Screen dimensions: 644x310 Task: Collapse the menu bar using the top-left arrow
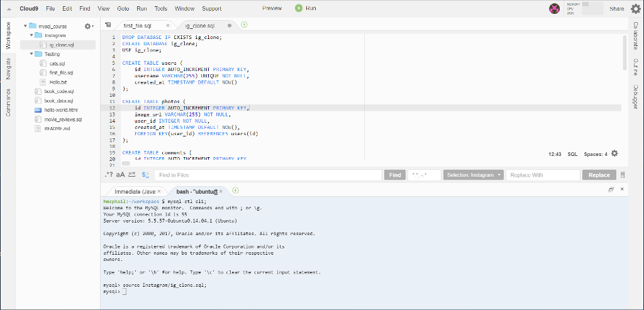tap(9, 9)
